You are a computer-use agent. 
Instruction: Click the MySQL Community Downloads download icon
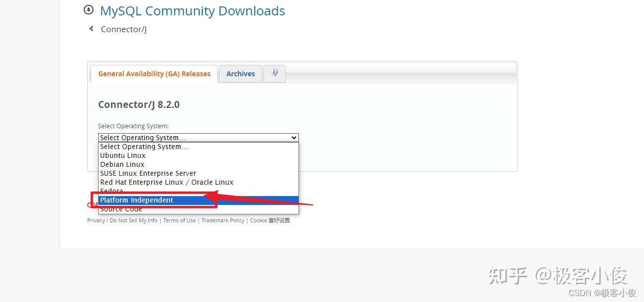(x=88, y=9)
